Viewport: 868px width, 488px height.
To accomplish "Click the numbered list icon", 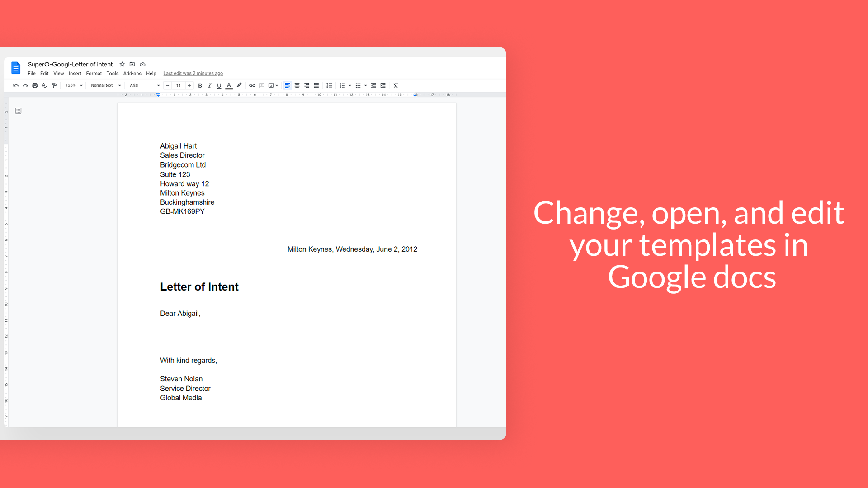I will 342,86.
